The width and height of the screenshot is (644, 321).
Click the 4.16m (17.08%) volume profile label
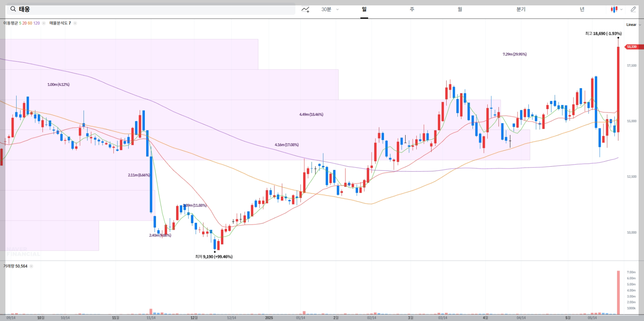(x=287, y=145)
